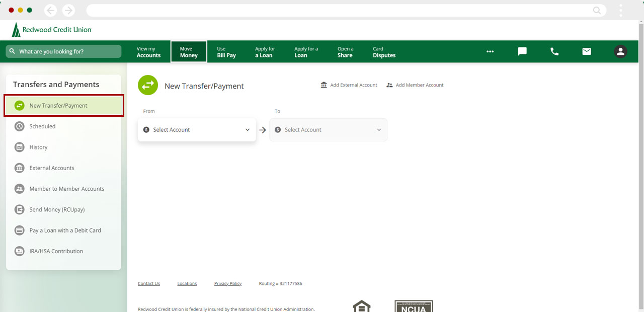
Task: Click the Contact Us footer link
Action: (x=149, y=284)
